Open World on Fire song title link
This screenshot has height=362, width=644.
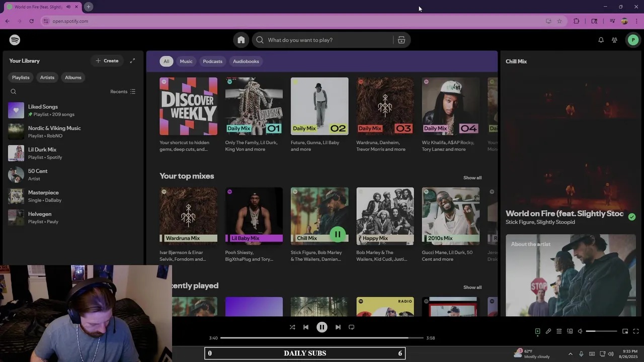click(x=565, y=214)
